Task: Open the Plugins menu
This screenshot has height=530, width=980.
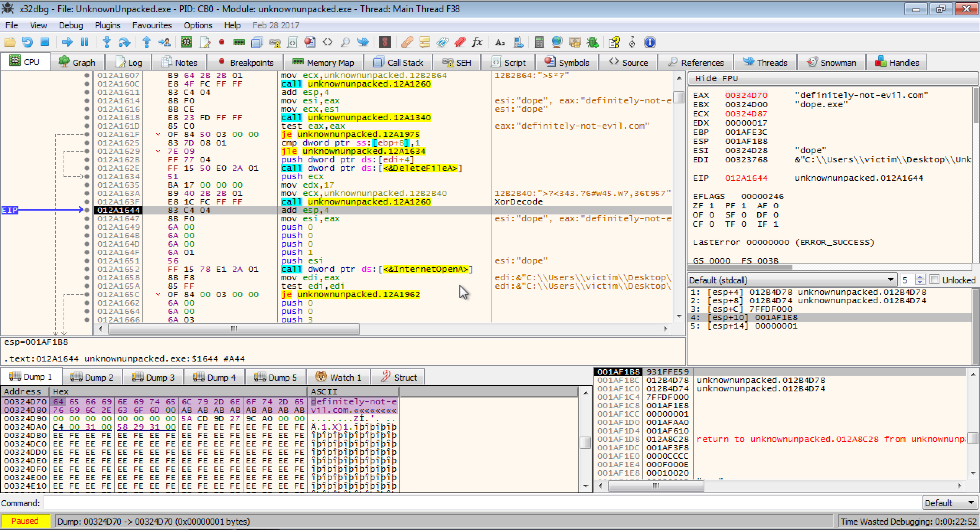Action: tap(108, 25)
